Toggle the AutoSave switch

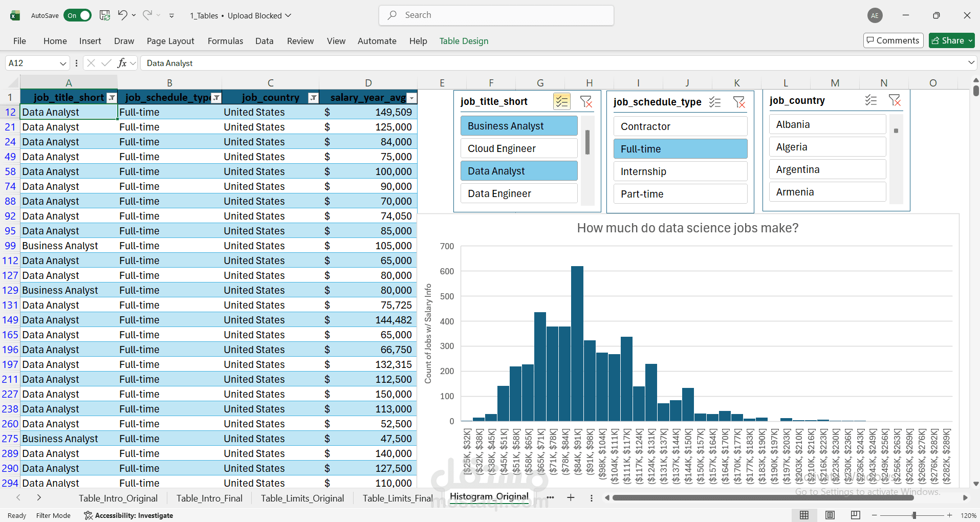[78, 15]
